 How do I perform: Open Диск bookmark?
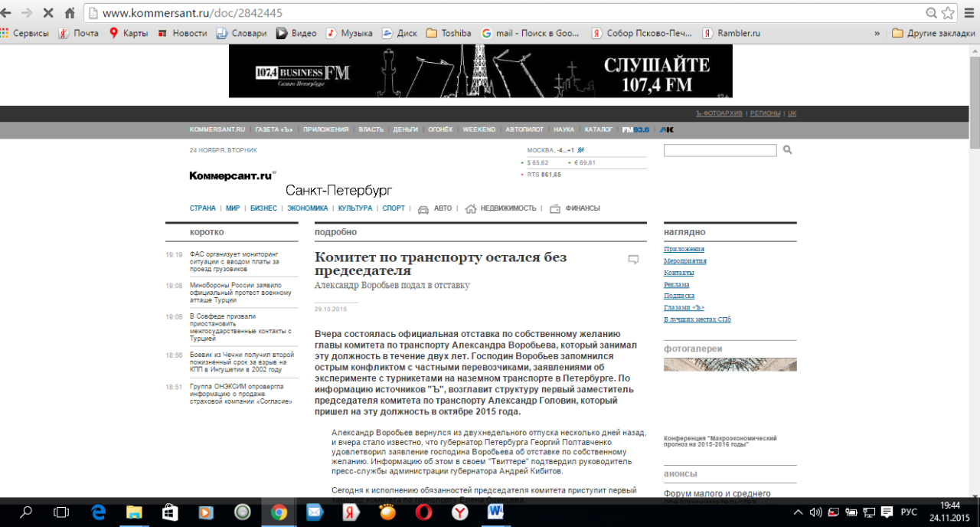click(x=400, y=33)
